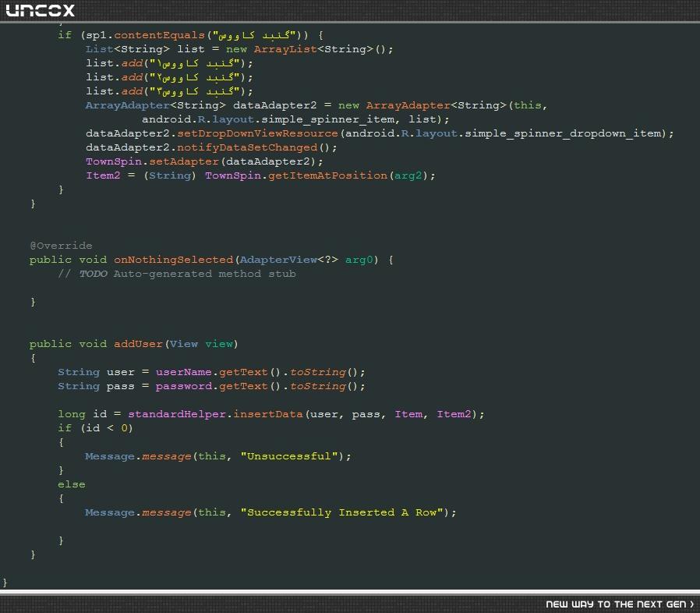
Task: Click the "password.getText()" expression
Action: [x=217, y=386]
